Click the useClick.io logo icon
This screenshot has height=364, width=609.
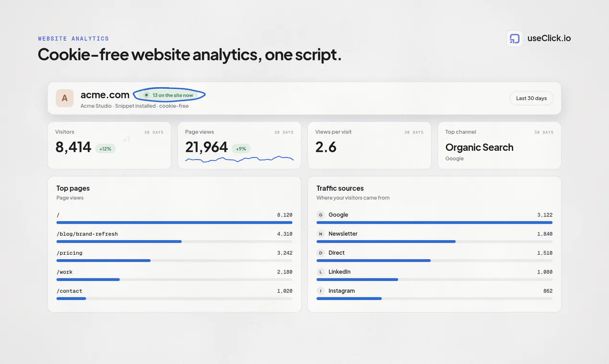(x=515, y=39)
